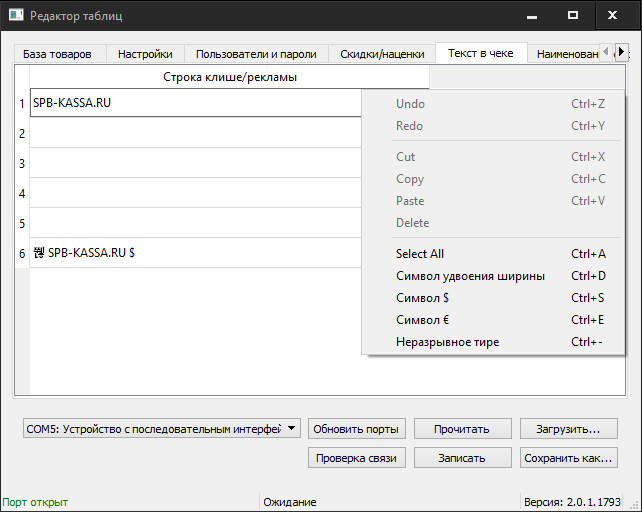Insert Неразрывное тире from the context menu
The height and width of the screenshot is (512, 642).
coord(493,342)
